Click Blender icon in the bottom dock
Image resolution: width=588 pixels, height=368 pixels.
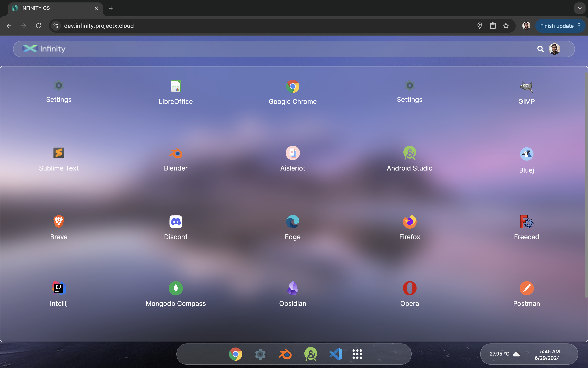tap(285, 354)
